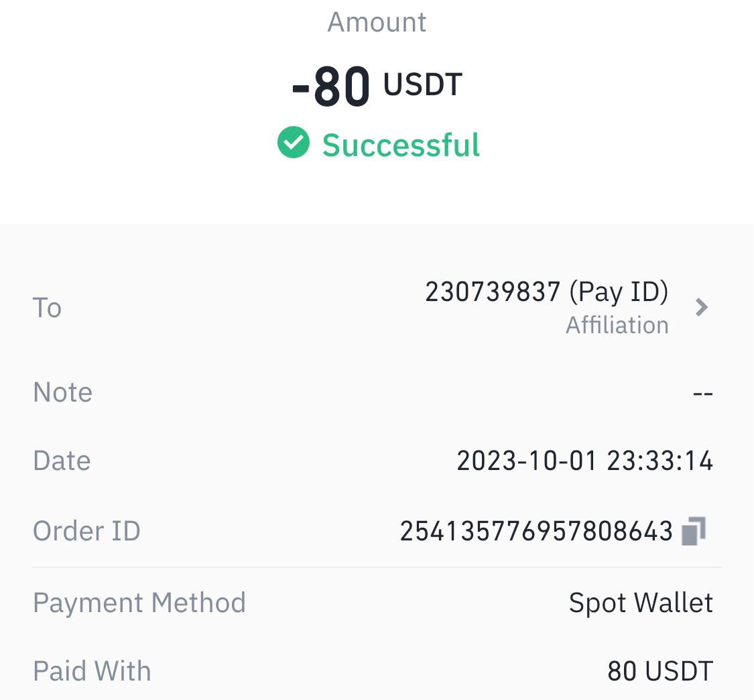
Task: Select the Order ID number 254135776957808643
Action: [x=536, y=531]
